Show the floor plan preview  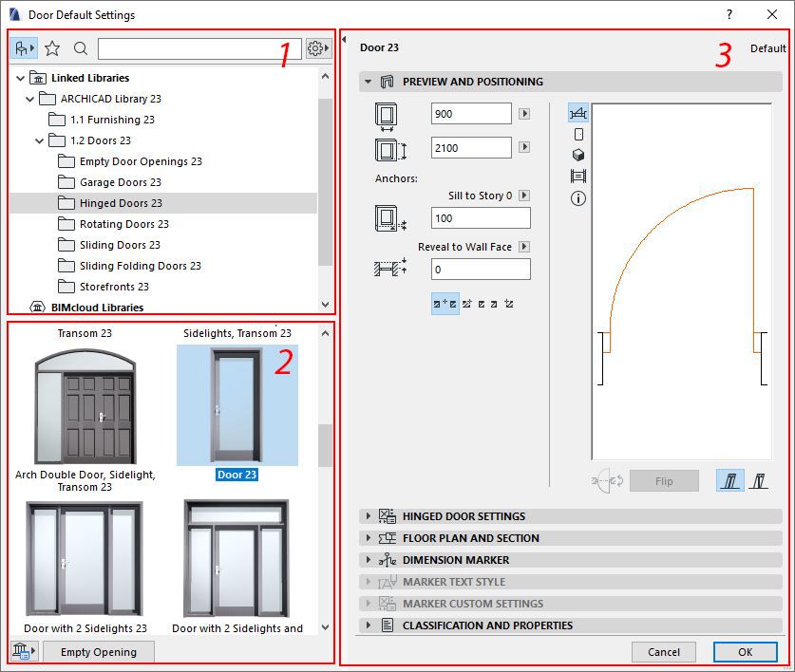[x=578, y=113]
